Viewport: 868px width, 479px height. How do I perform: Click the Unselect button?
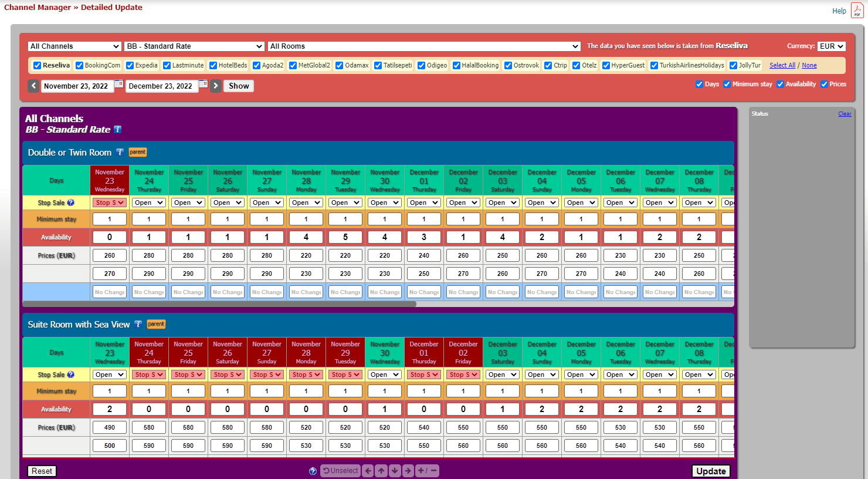[x=340, y=471]
